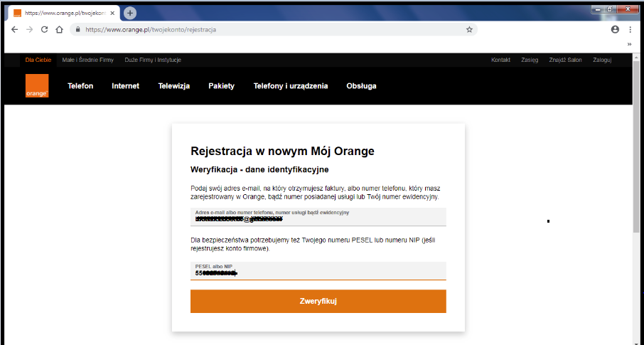Open the Pakiety menu
644x345 pixels.
tap(221, 86)
